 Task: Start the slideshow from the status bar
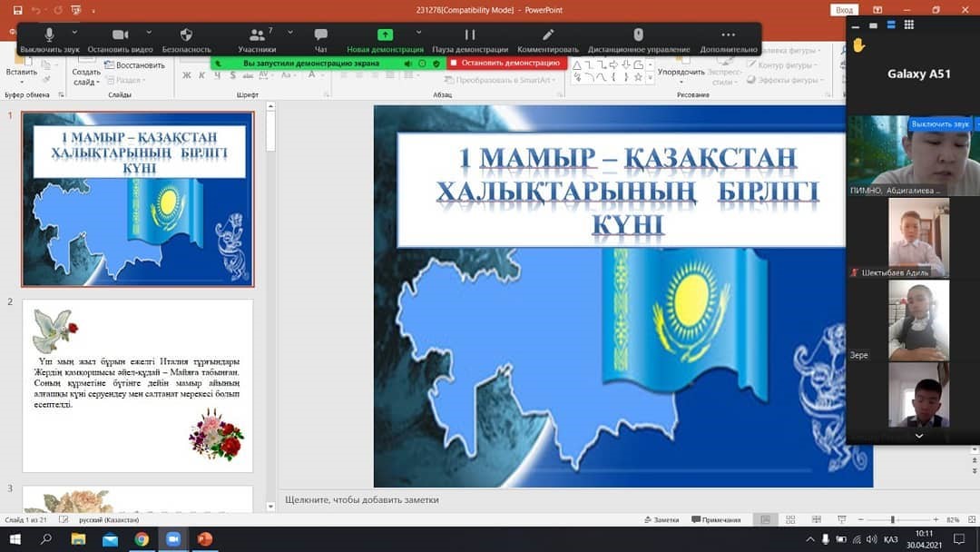point(842,519)
